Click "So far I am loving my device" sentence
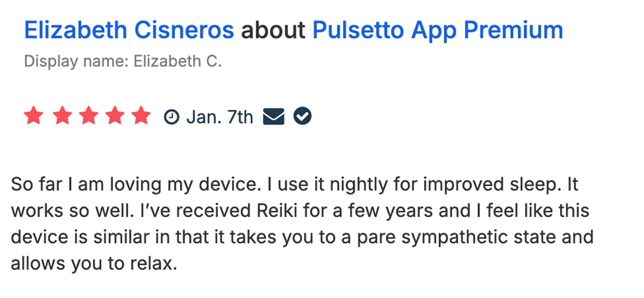Viewport: 644px width, 298px height. pyautogui.click(x=133, y=184)
